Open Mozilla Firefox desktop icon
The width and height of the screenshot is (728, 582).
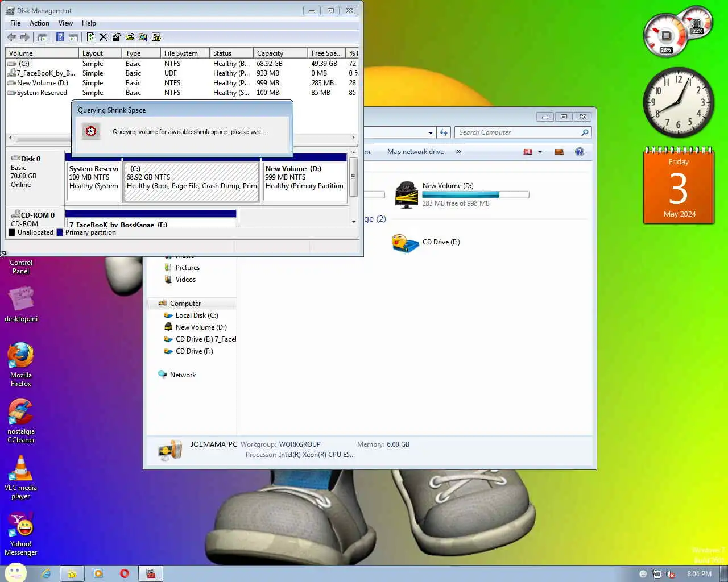[x=21, y=364]
